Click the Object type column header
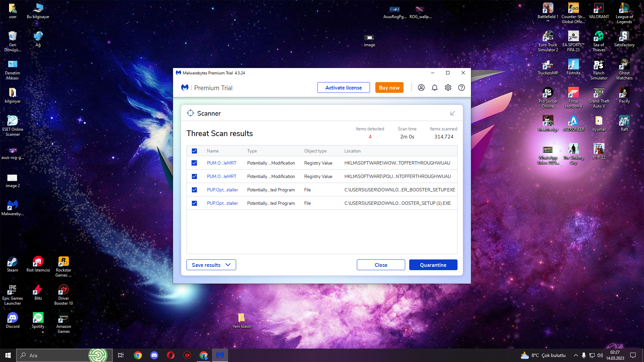 pyautogui.click(x=315, y=151)
